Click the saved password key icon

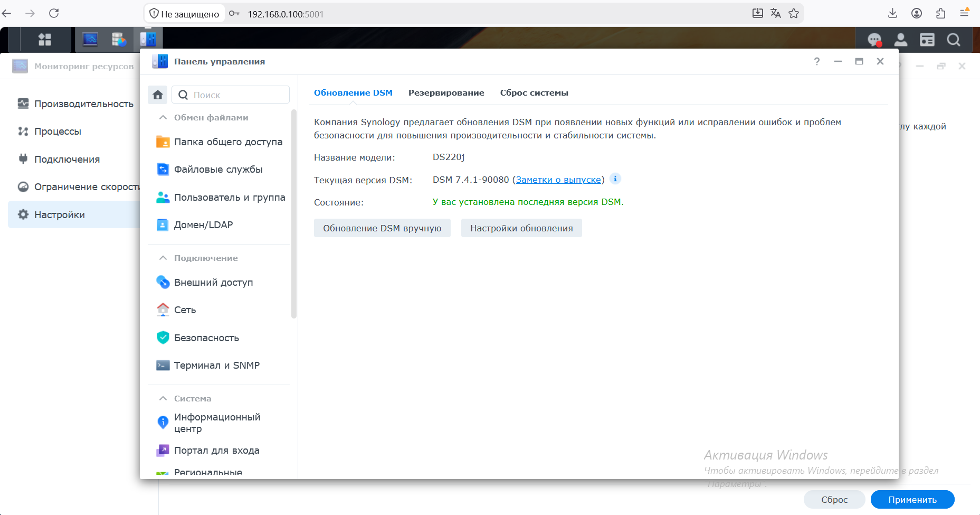[x=234, y=14]
